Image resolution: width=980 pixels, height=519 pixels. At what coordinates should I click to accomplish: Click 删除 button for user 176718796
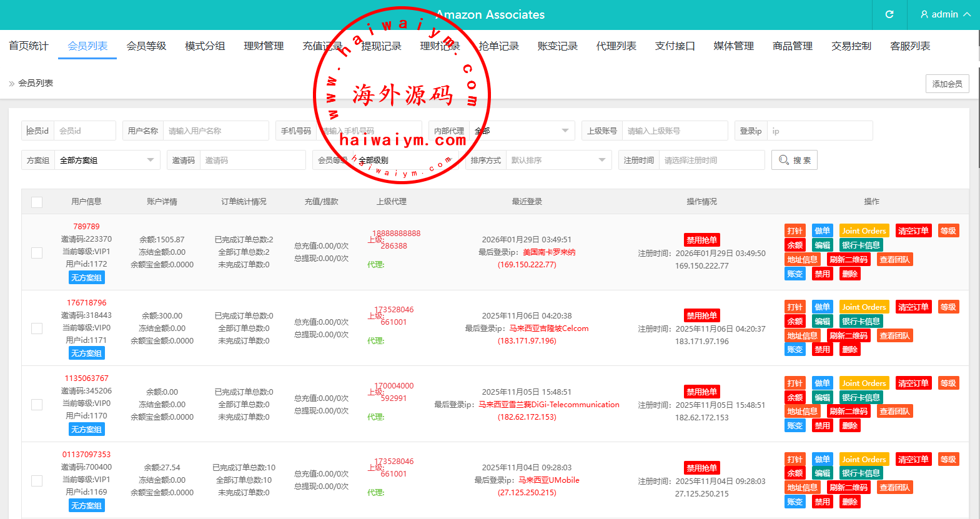[849, 350]
